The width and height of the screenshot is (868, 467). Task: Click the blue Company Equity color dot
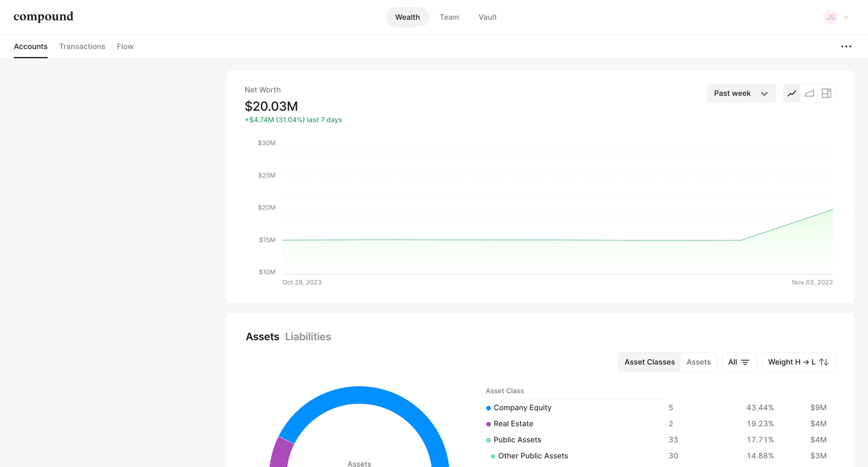(489, 408)
